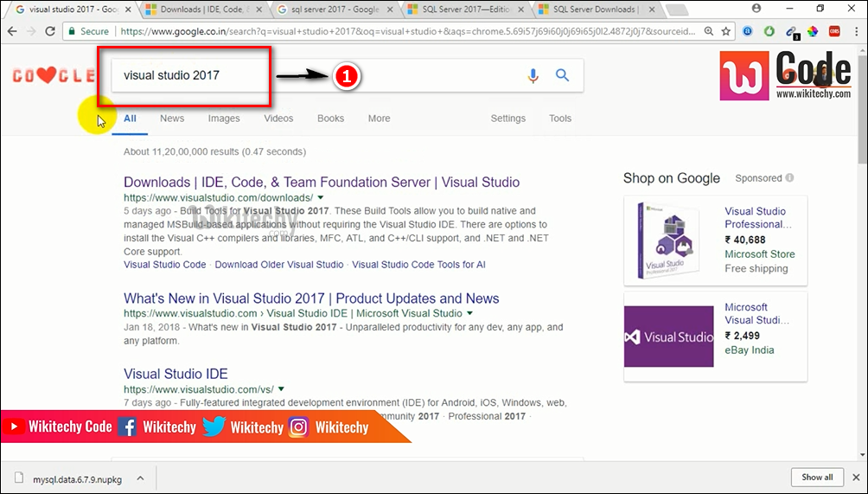Click the Chrome profile icon in title bar
Viewport: 868px width, 494px height.
point(756,8)
